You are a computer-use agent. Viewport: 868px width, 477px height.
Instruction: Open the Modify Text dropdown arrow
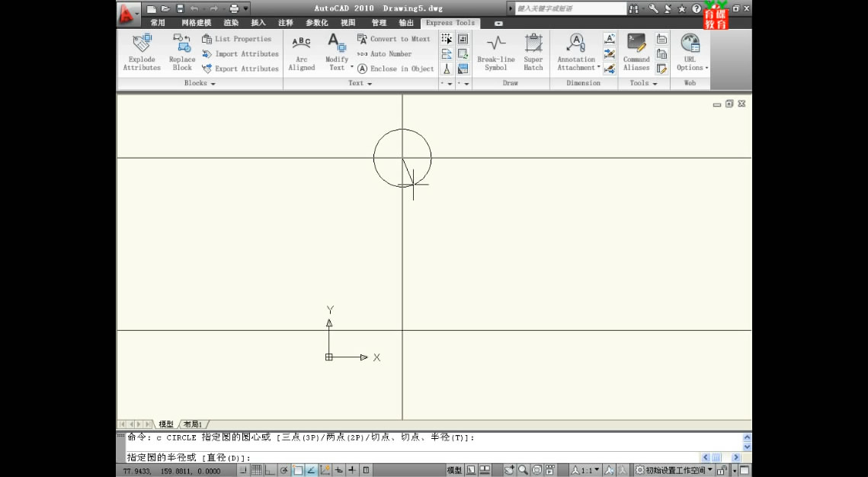352,67
